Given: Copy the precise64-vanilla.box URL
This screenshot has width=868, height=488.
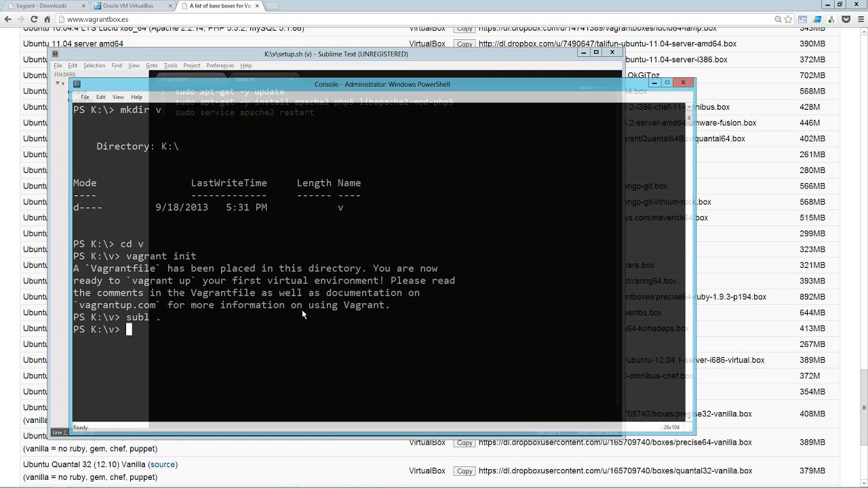Looking at the screenshot, I should (465, 443).
